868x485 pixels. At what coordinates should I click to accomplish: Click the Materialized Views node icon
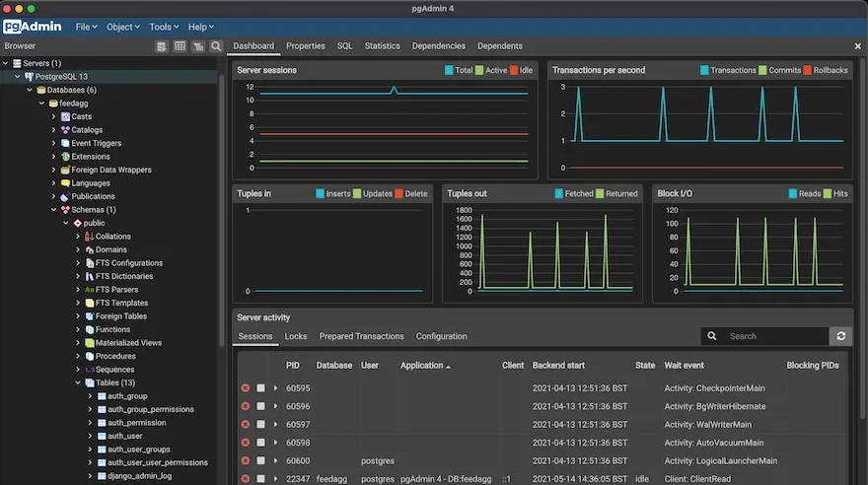tap(89, 343)
